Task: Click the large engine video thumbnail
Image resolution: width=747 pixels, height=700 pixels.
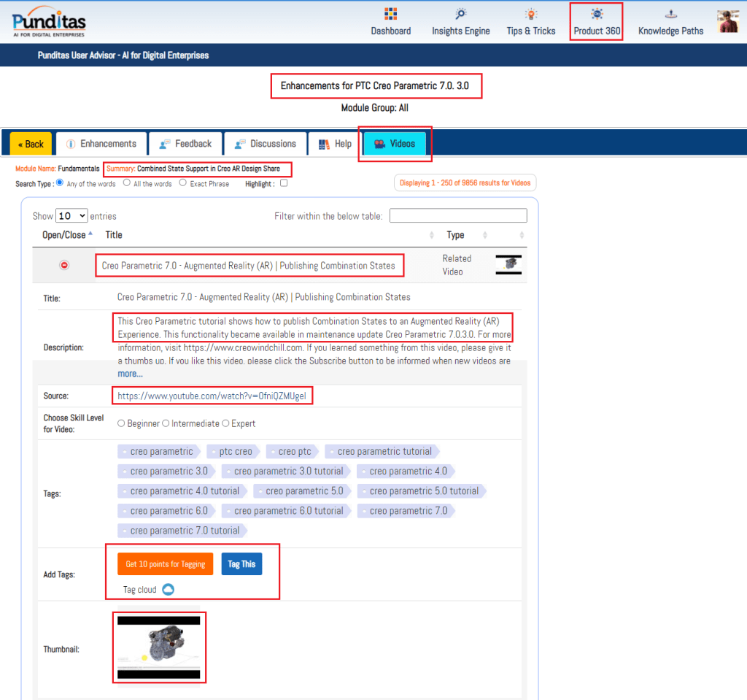Action: pyautogui.click(x=159, y=647)
